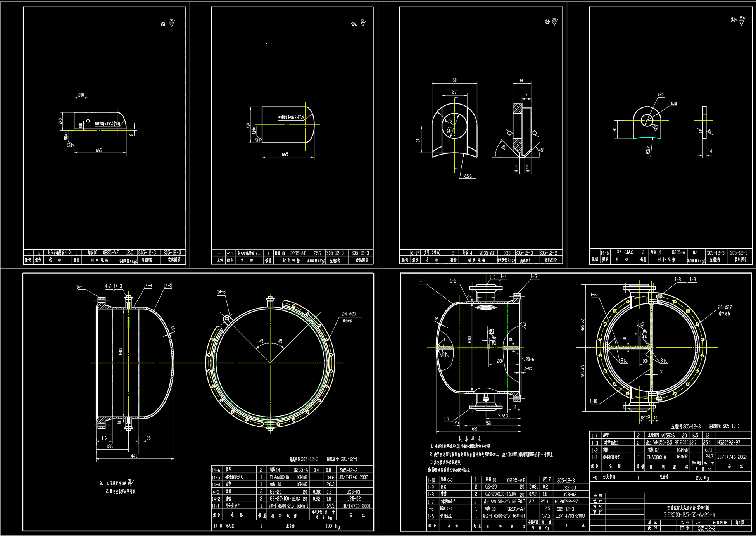Image resolution: width=756 pixels, height=536 pixels.
Task: Select the 133 Kg mass cell
Action: (x=333, y=526)
